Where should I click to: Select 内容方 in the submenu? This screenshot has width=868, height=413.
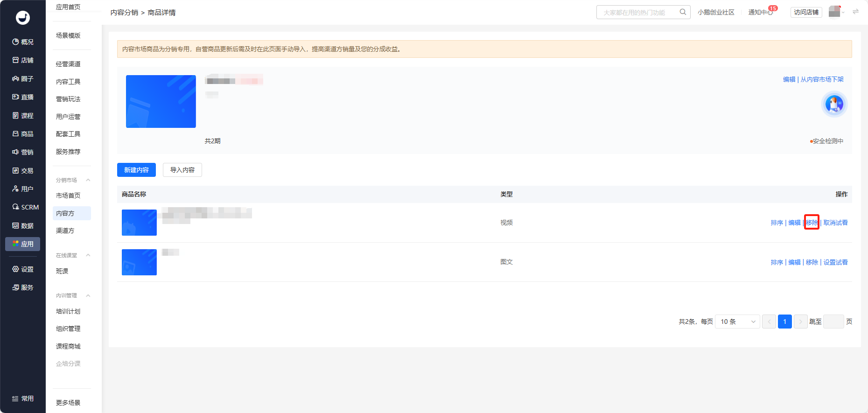(72, 213)
